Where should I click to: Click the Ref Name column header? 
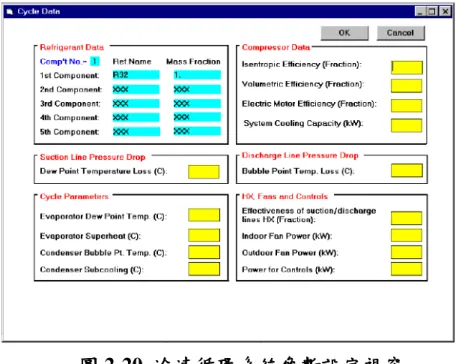pos(132,62)
